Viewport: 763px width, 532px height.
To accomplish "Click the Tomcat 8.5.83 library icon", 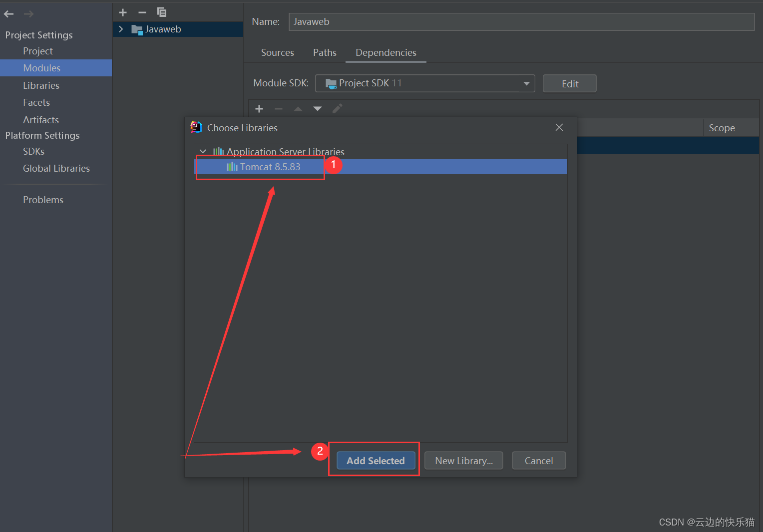I will click(232, 167).
